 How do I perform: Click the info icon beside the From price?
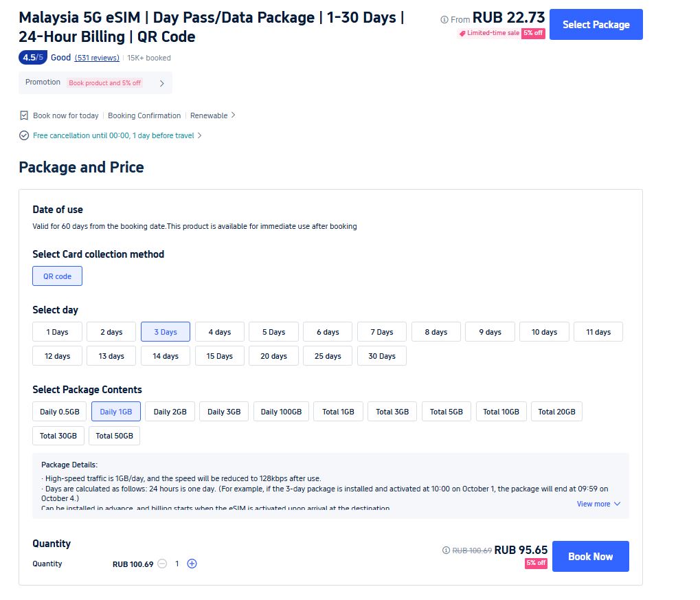[x=444, y=20]
